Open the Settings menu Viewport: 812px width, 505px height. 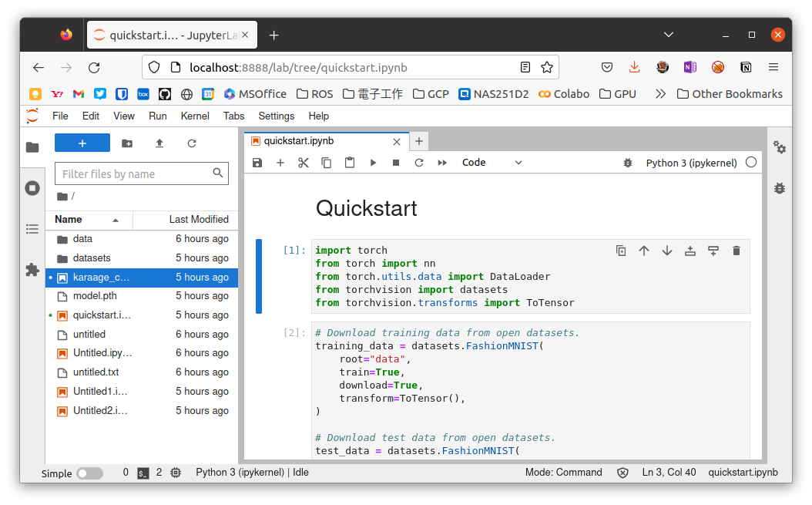point(276,116)
